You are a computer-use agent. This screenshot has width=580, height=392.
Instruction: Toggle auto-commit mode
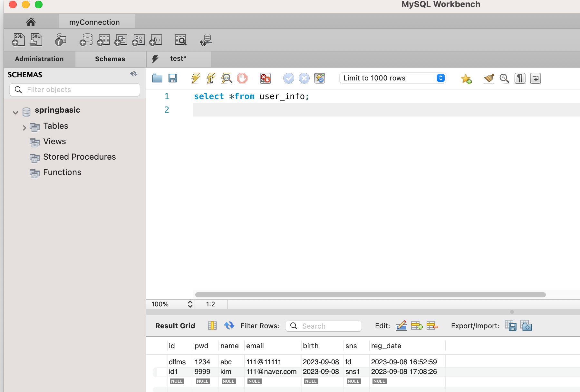320,78
